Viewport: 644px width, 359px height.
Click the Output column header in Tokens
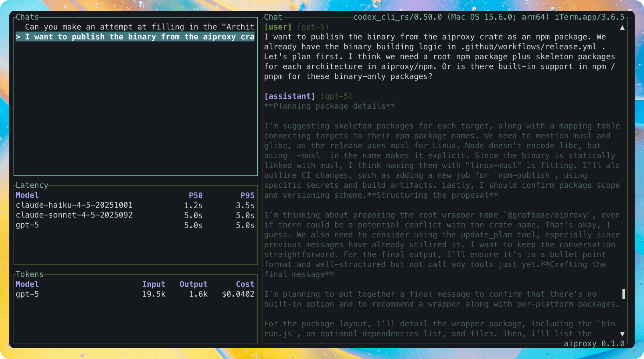click(x=193, y=284)
